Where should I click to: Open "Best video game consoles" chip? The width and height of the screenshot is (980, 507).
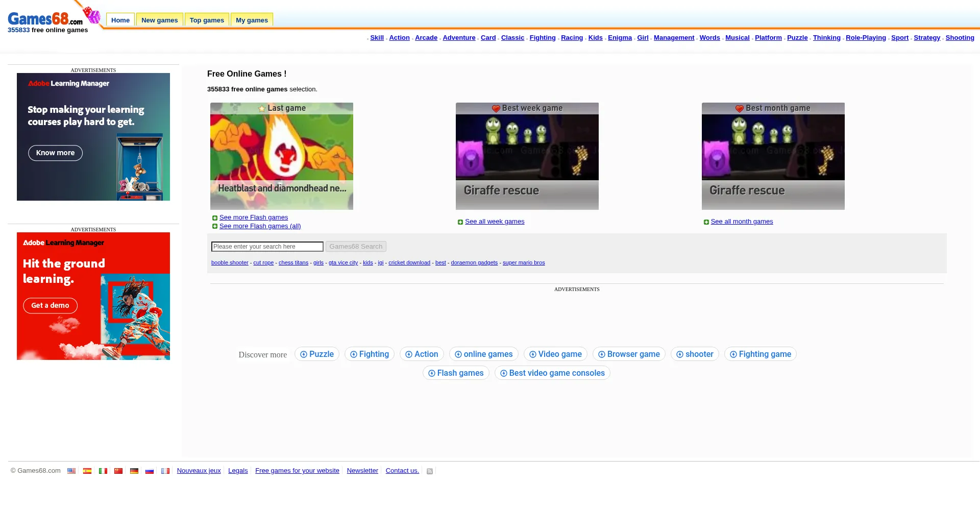(x=552, y=373)
